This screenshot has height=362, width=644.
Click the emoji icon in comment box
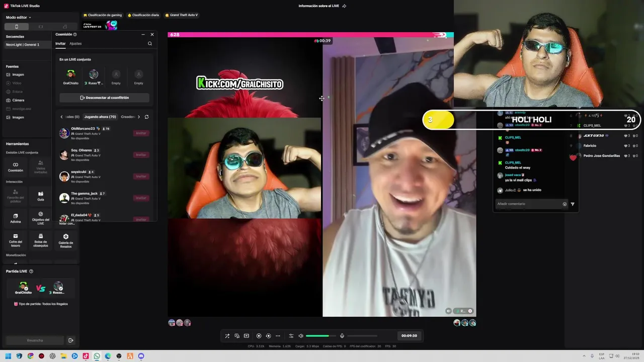pyautogui.click(x=565, y=204)
